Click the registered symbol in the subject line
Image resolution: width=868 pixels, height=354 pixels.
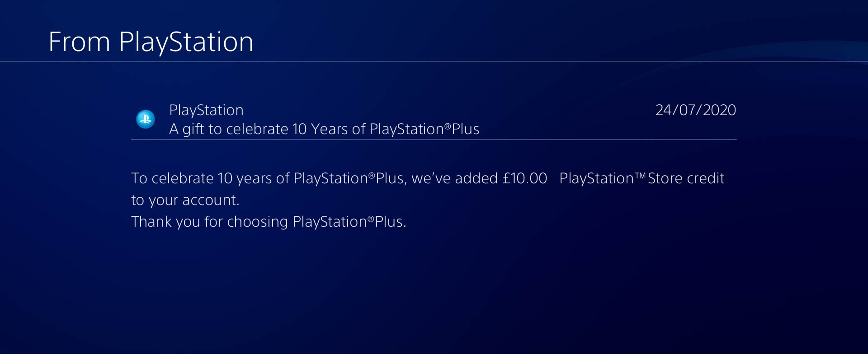[448, 126]
